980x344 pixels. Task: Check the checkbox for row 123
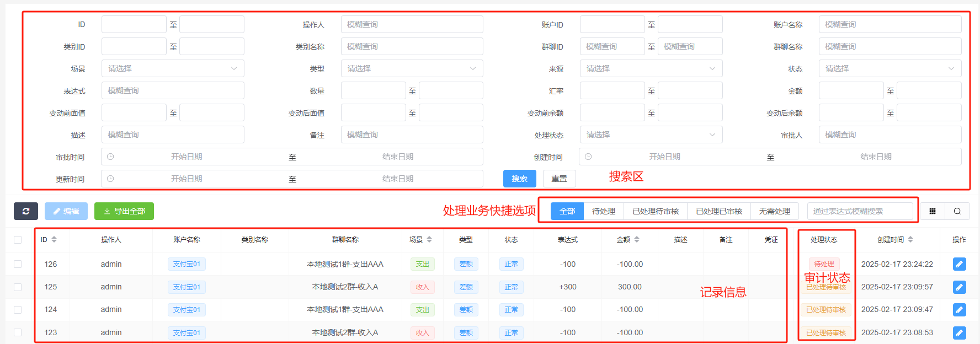tap(18, 332)
